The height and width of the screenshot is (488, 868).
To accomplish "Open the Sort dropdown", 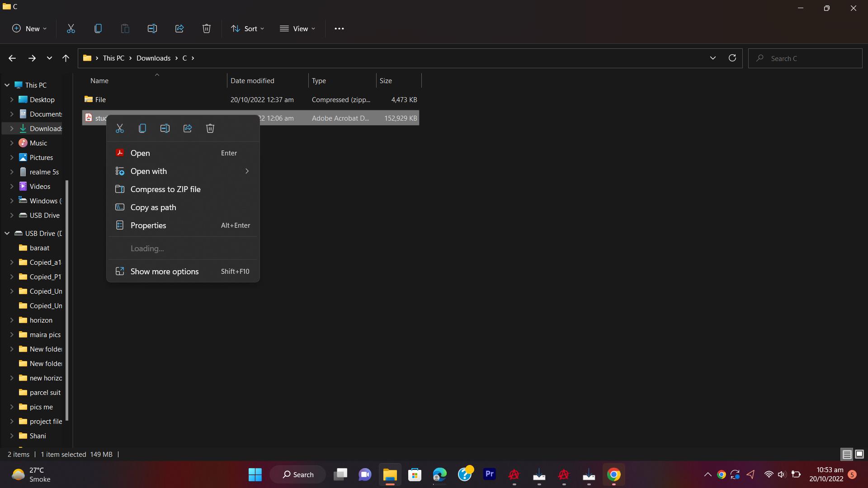I will coord(247,28).
